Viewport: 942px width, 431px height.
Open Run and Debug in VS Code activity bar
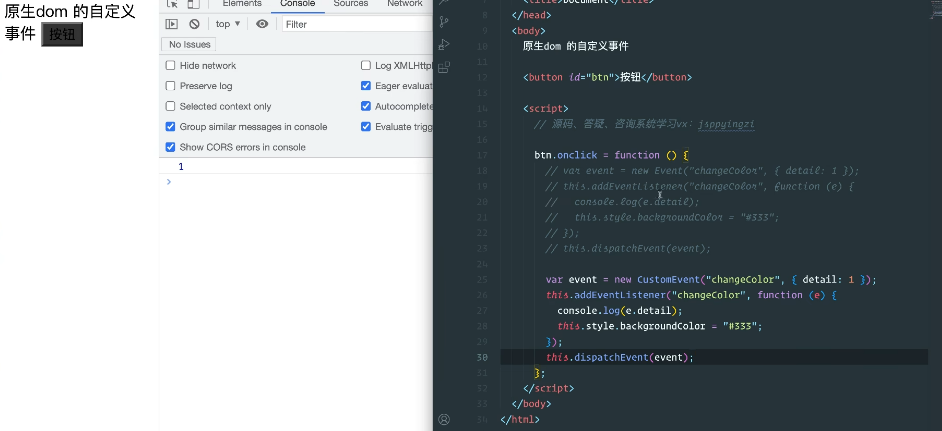pos(444,44)
